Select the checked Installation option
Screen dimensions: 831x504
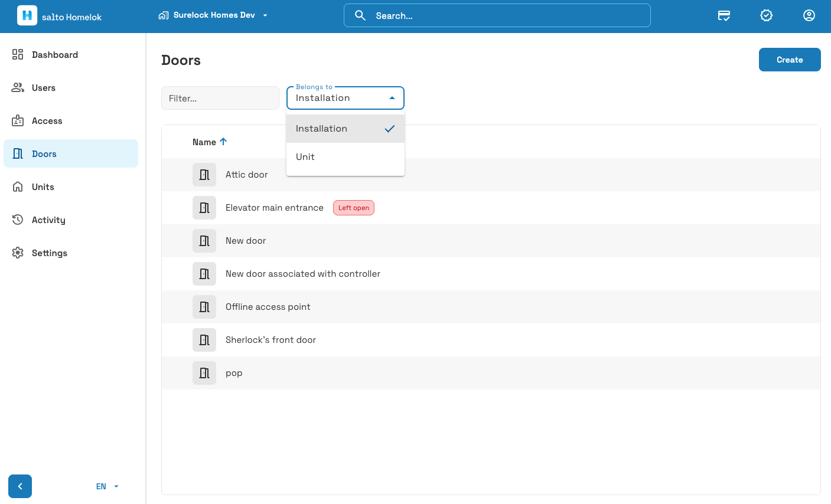(x=346, y=129)
